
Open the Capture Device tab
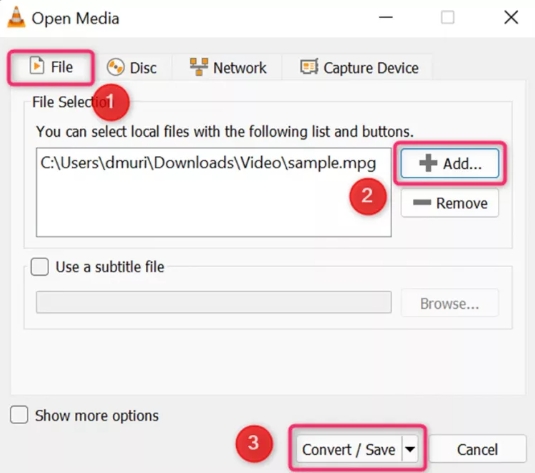[359, 68]
